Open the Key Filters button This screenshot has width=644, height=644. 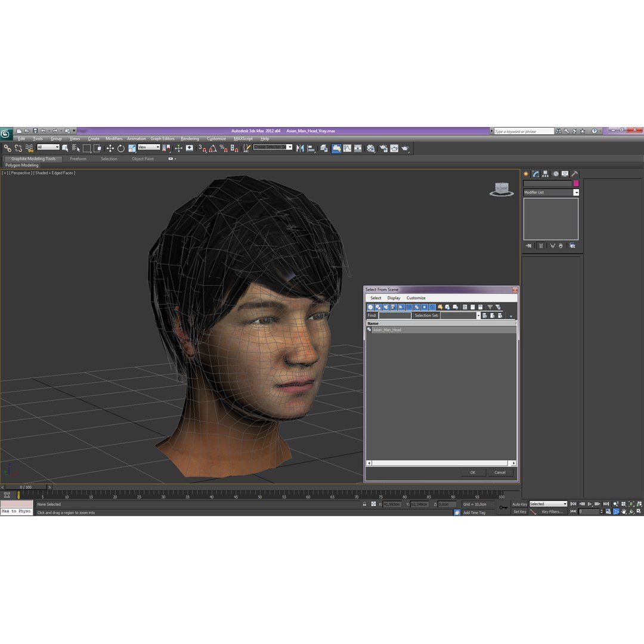[552, 512]
